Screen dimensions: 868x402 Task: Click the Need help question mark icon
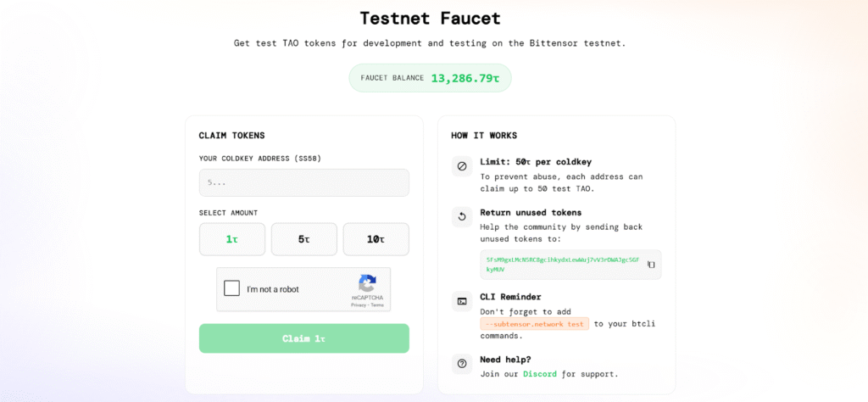point(462,363)
